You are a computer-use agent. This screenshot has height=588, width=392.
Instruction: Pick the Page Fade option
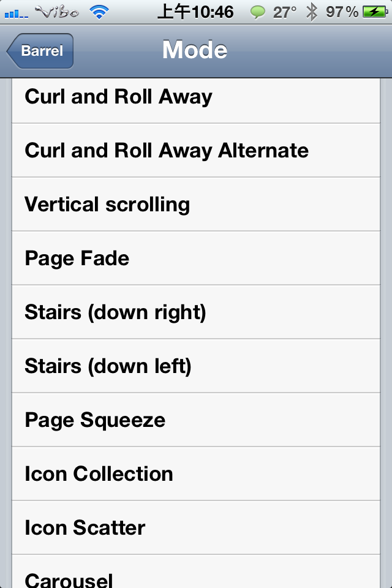[x=196, y=258]
